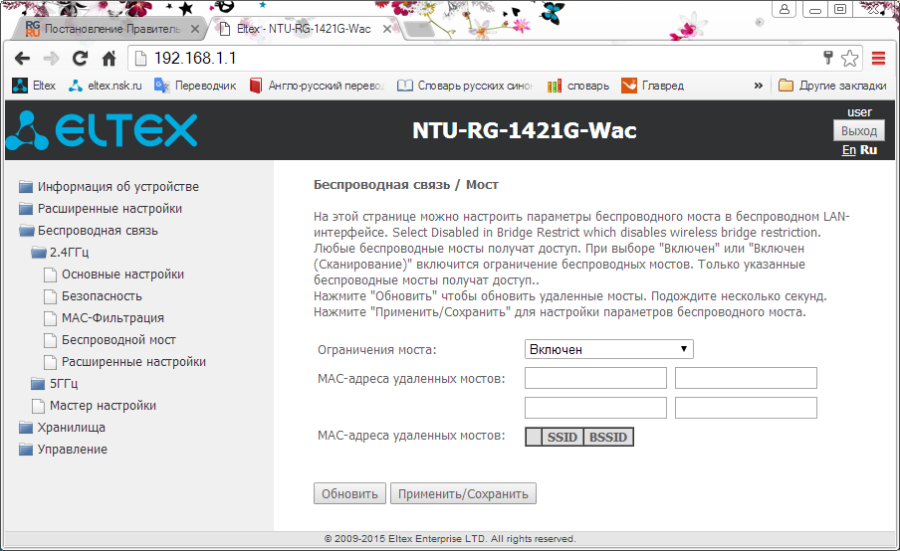Screen dimensions: 900x551
Task: Select the Ru language option
Action: (868, 150)
